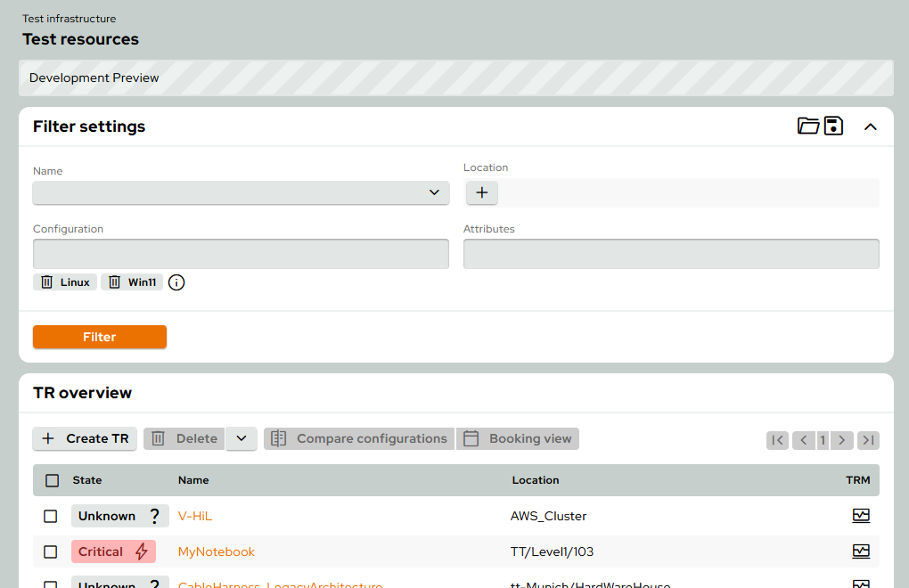This screenshot has width=909, height=588.
Task: Open a saved filter using the folder icon
Action: click(x=808, y=126)
